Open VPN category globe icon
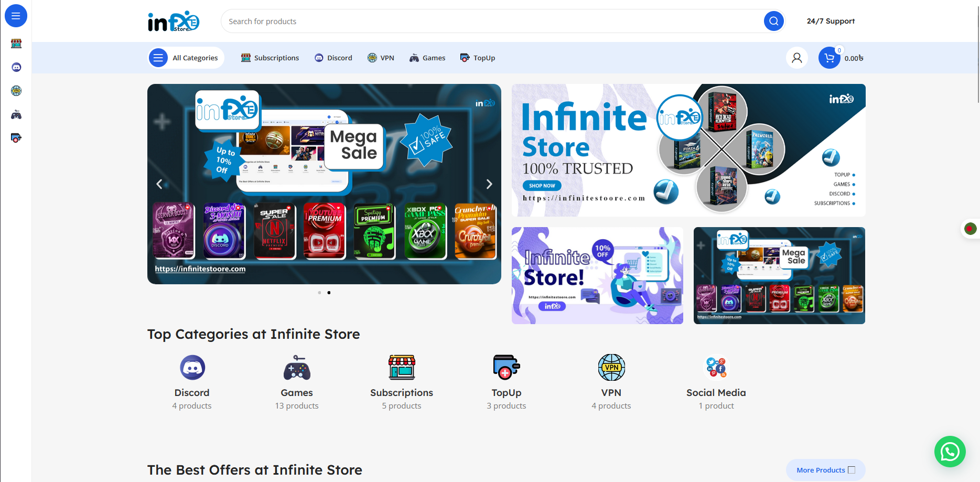 tap(611, 367)
